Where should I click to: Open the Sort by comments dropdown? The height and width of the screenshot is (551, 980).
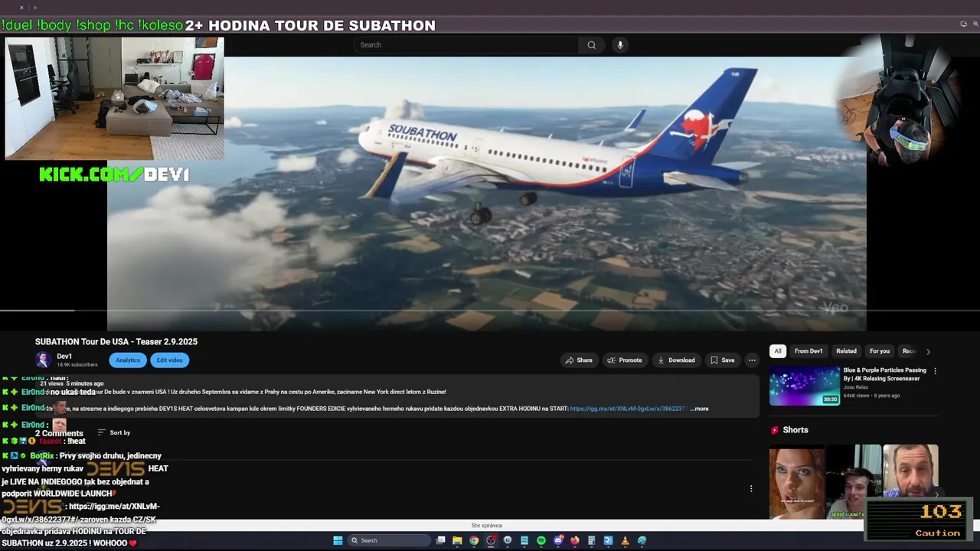(113, 432)
